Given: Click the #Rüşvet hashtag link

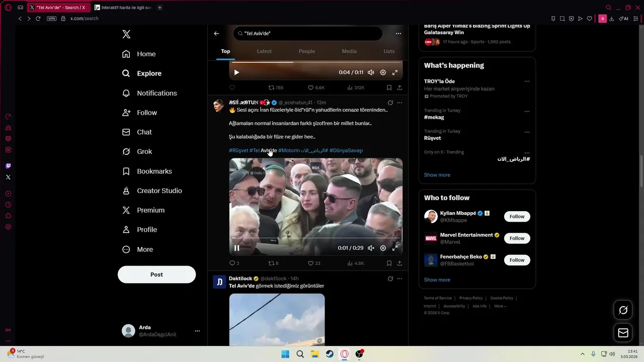Looking at the screenshot, I should click(238, 150).
